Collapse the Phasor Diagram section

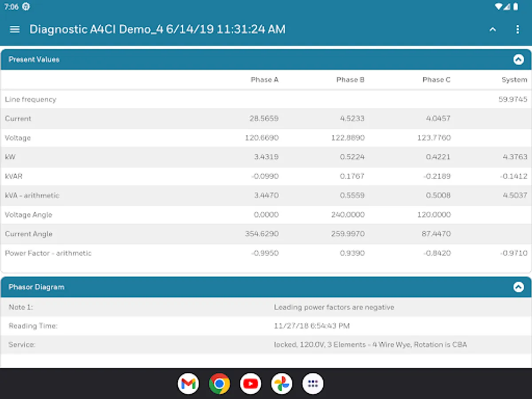pyautogui.click(x=518, y=287)
